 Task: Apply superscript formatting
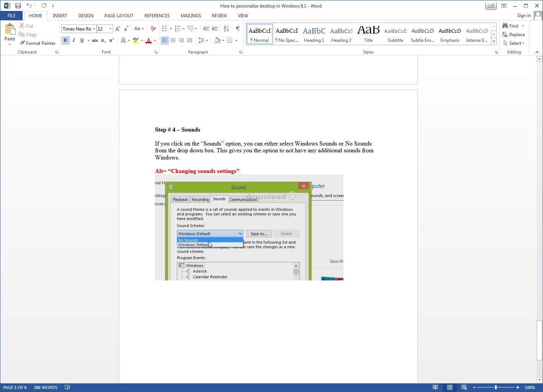(x=112, y=40)
